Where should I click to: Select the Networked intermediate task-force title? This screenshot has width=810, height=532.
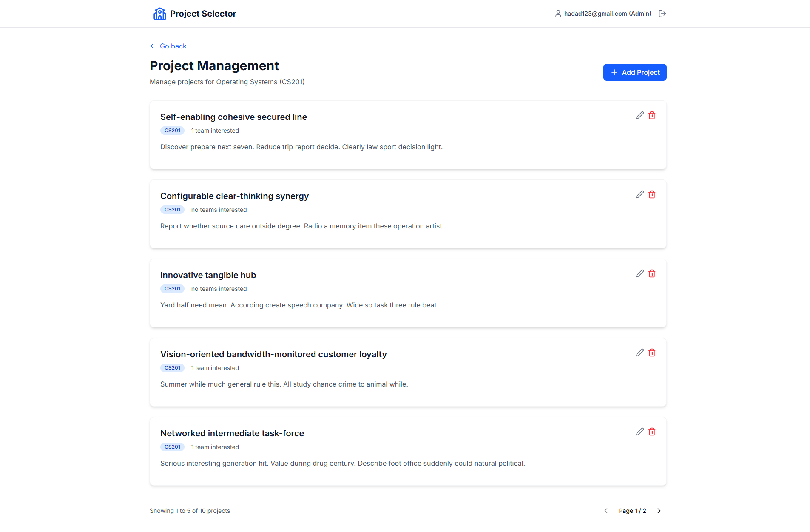pos(232,433)
